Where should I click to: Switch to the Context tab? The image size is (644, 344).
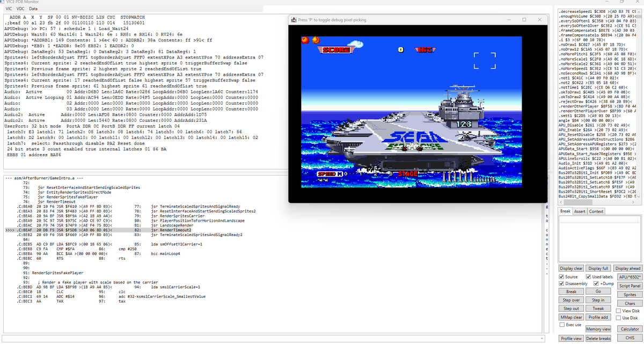point(597,211)
